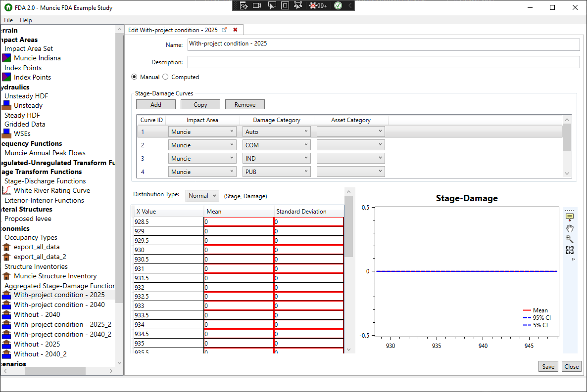587x392 pixels.
Task: Click the Save button
Action: [x=548, y=366]
